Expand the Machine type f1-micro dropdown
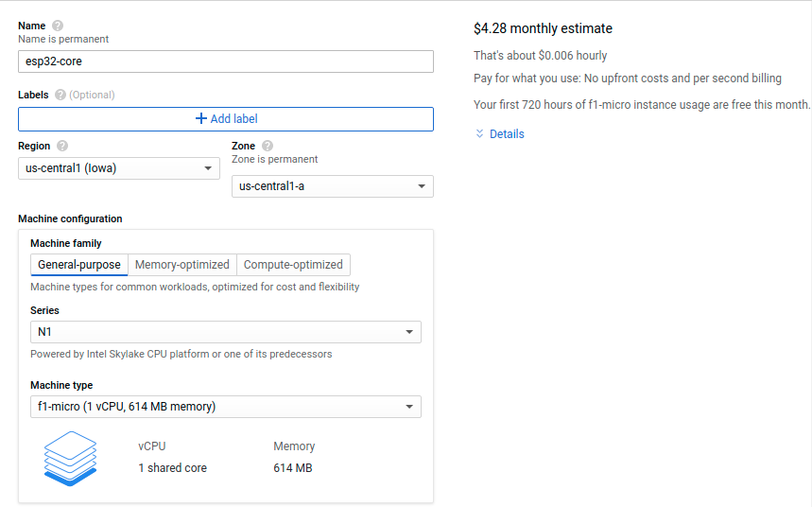The width and height of the screenshot is (812, 507). point(225,407)
